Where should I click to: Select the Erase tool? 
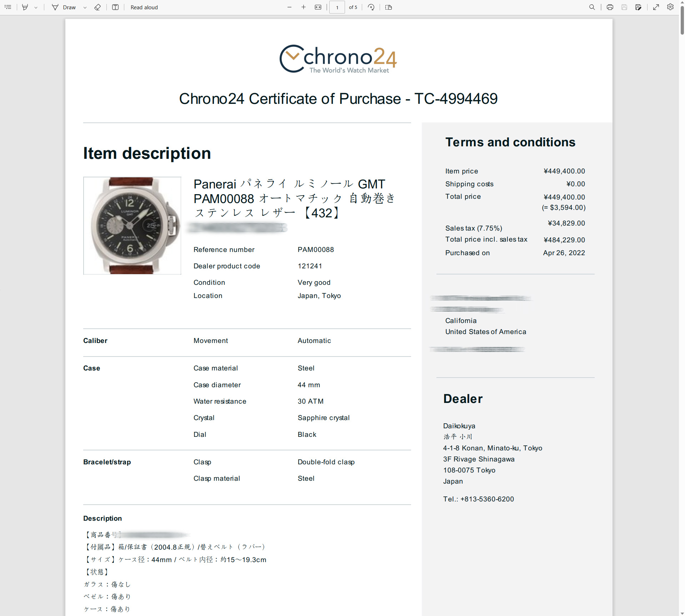[x=97, y=7]
